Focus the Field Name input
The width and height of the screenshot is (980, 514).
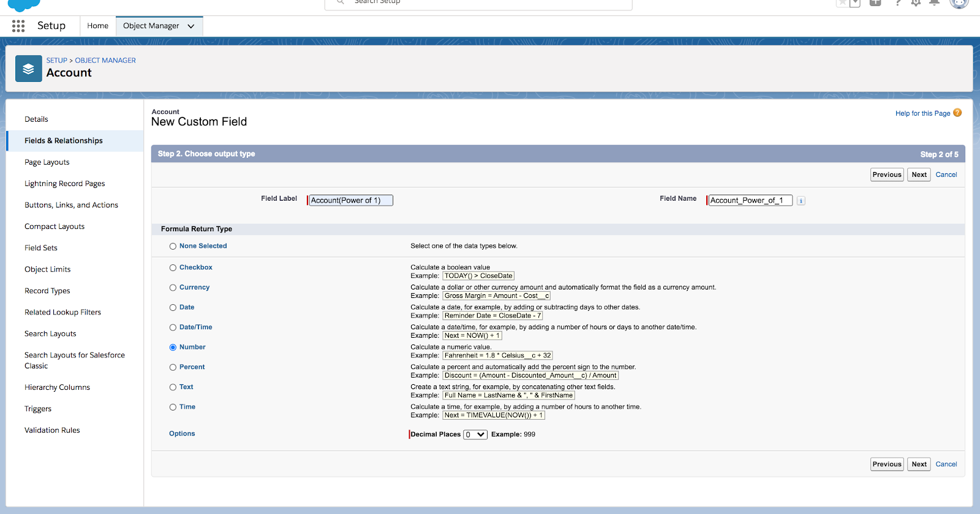pos(750,201)
